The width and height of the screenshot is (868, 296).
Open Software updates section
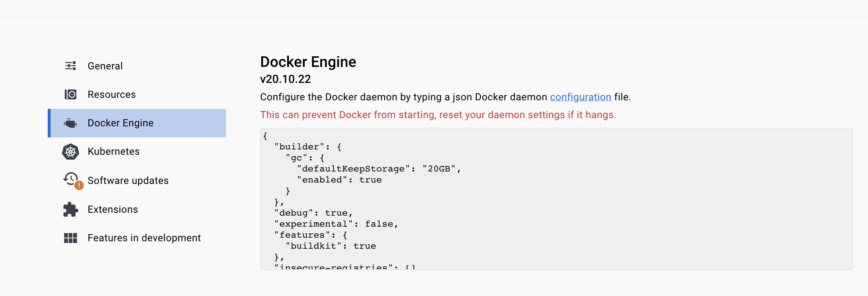137,180
